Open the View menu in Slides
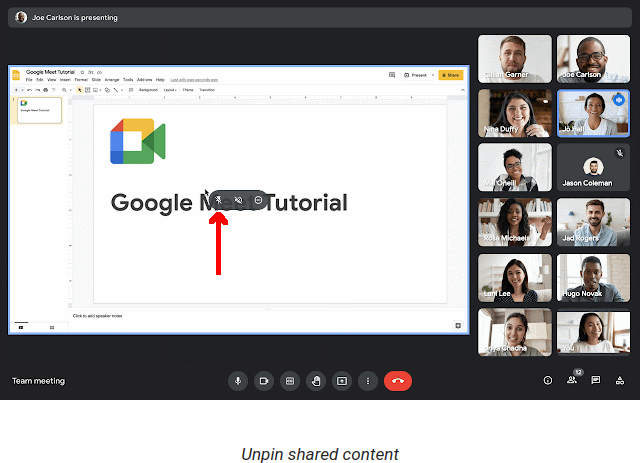 coord(52,80)
